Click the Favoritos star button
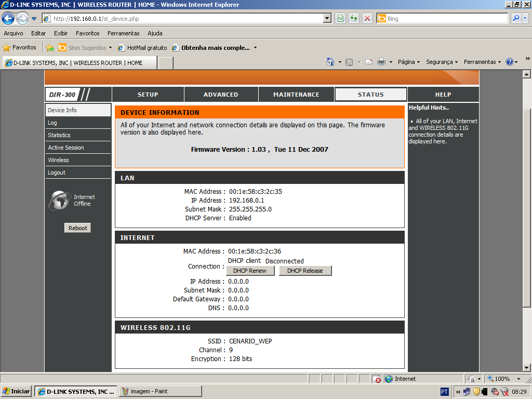 click(19, 47)
